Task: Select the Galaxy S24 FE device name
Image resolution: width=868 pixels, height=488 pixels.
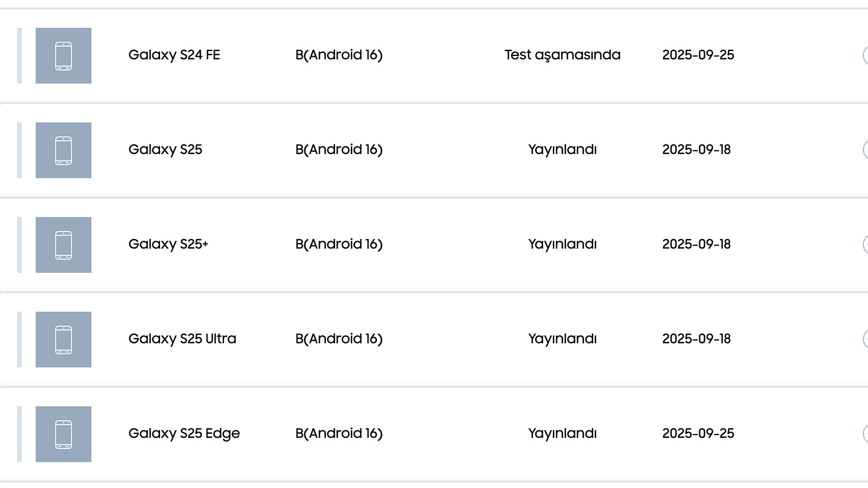Action: (174, 55)
